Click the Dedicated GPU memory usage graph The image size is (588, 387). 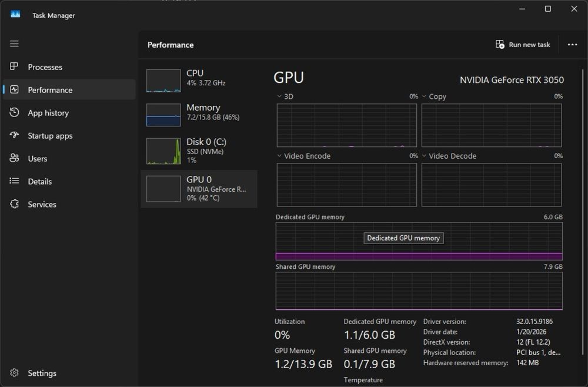click(419, 241)
